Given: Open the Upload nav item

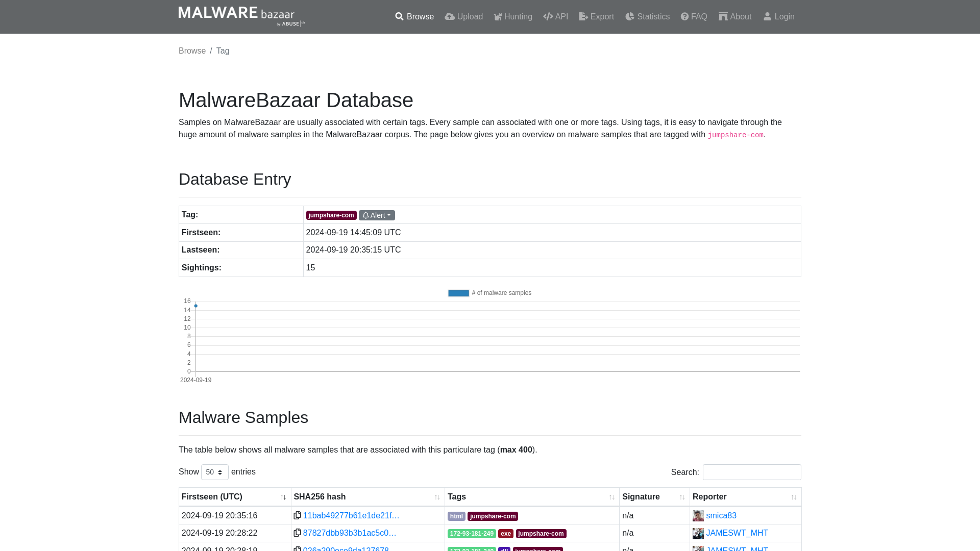Looking at the screenshot, I should 463,17.
